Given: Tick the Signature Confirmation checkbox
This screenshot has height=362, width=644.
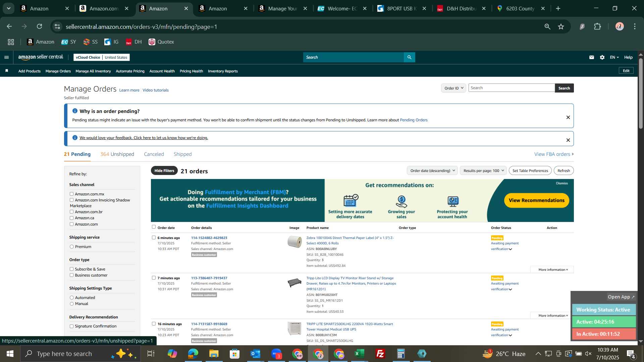Looking at the screenshot, I should pyautogui.click(x=71, y=326).
